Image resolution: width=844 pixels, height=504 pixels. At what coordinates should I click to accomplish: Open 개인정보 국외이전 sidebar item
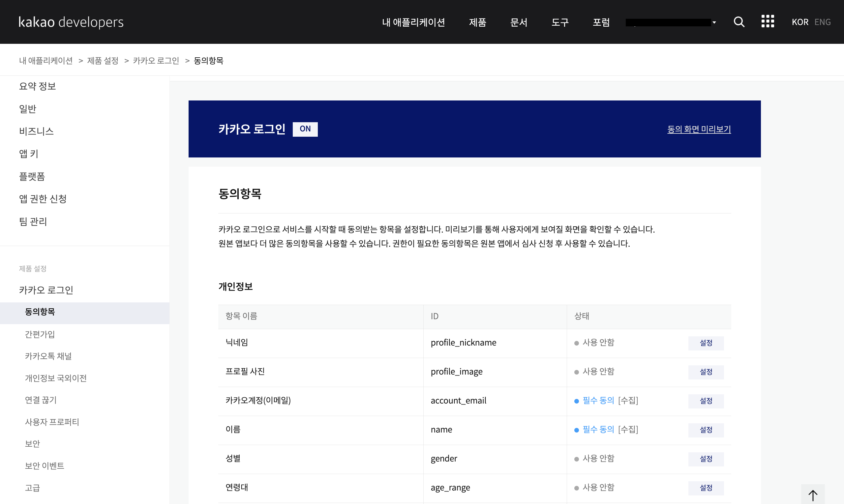(x=56, y=378)
